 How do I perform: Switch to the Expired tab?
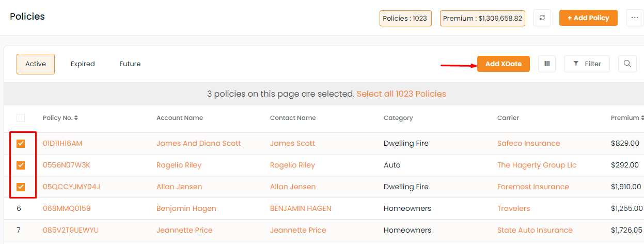83,64
